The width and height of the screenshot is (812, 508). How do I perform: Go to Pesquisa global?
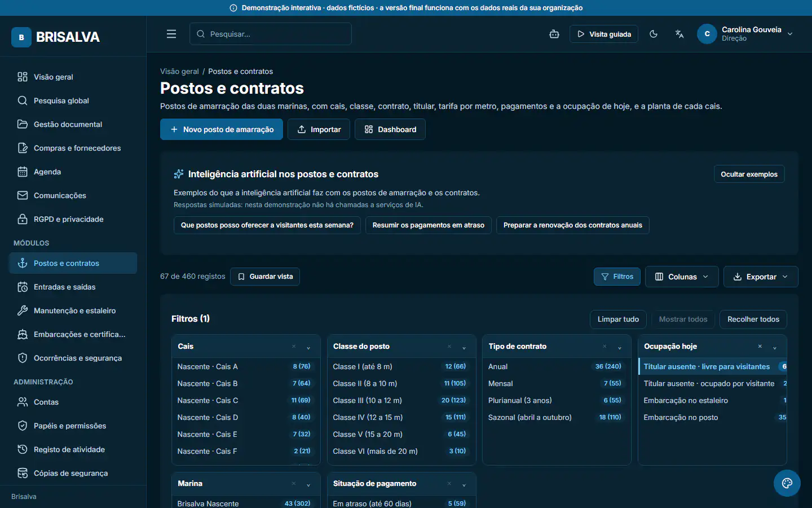pyautogui.click(x=73, y=100)
